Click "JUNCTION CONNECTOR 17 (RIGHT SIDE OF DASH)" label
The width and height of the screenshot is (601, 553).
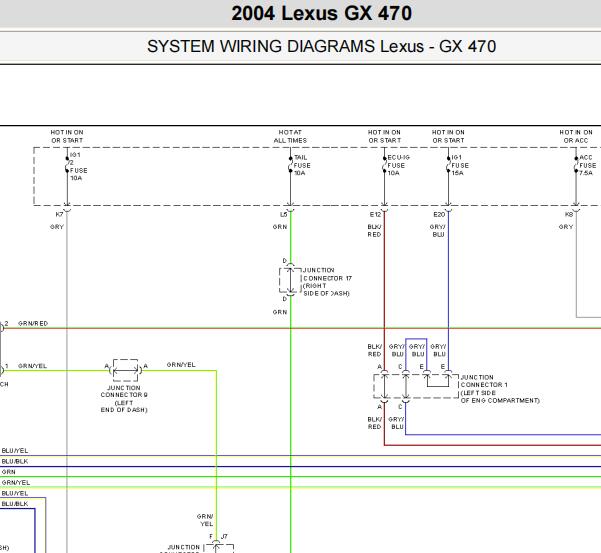[327, 282]
